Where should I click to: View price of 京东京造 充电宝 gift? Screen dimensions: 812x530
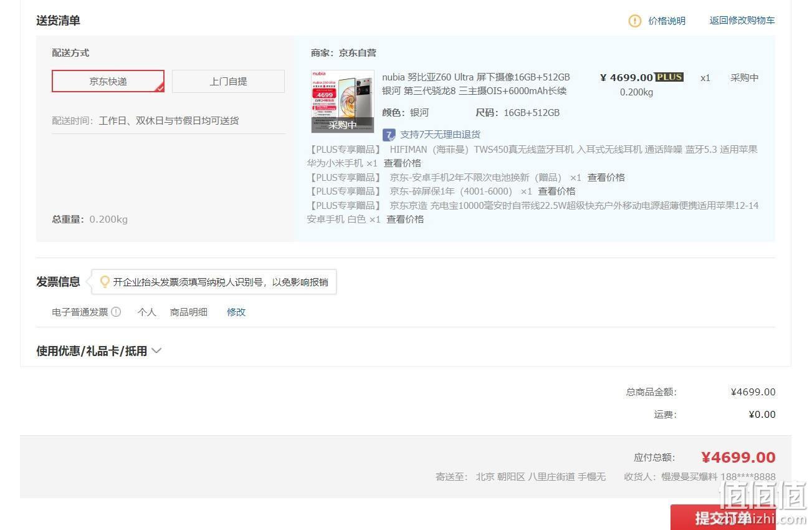point(405,219)
